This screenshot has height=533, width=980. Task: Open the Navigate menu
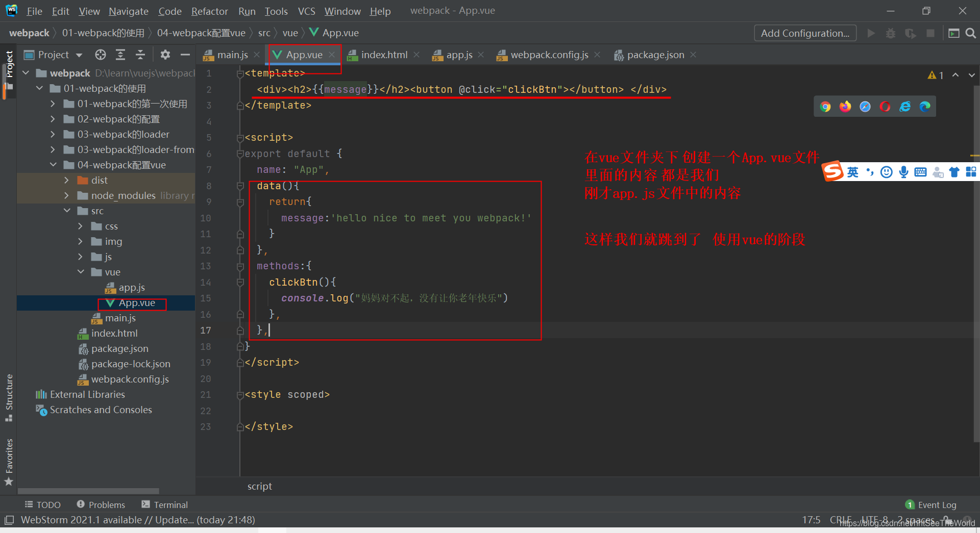pos(129,11)
